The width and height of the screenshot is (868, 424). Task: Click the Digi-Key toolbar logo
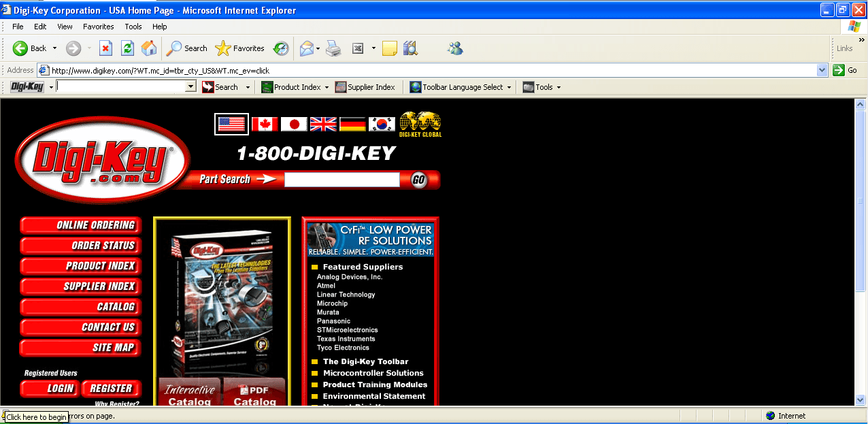coord(27,86)
